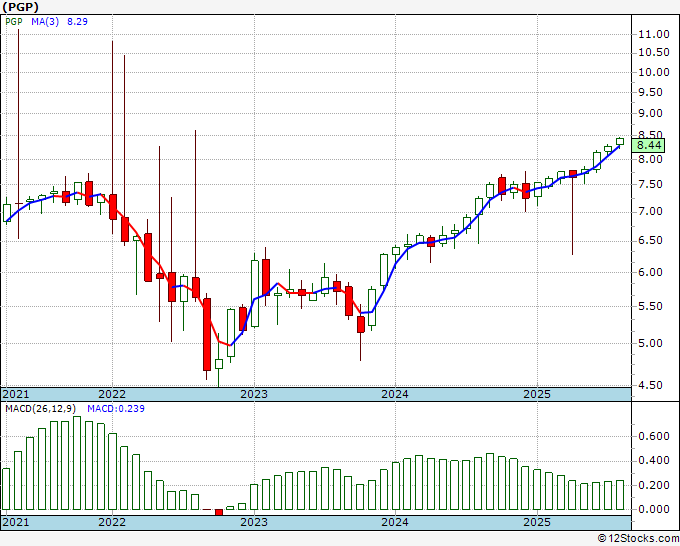The image size is (680, 546).
Task: Click the 7.00 price axis label
Action: [x=650, y=212]
